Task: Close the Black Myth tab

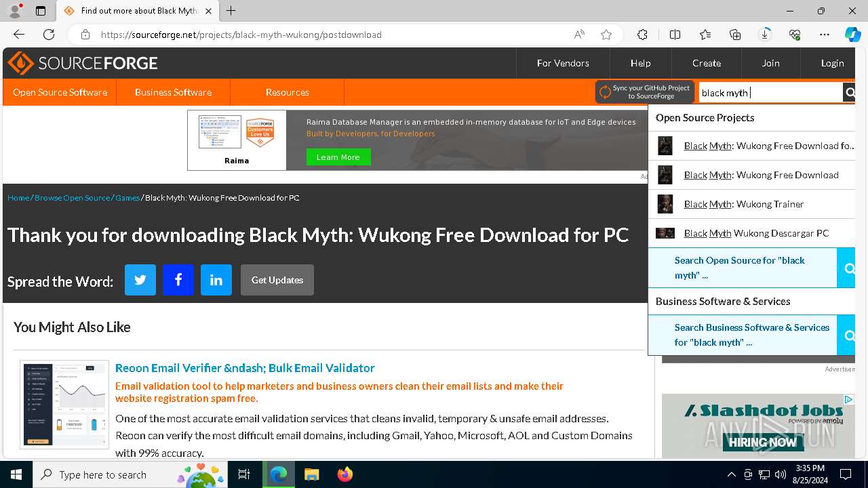Action: pyautogui.click(x=208, y=11)
